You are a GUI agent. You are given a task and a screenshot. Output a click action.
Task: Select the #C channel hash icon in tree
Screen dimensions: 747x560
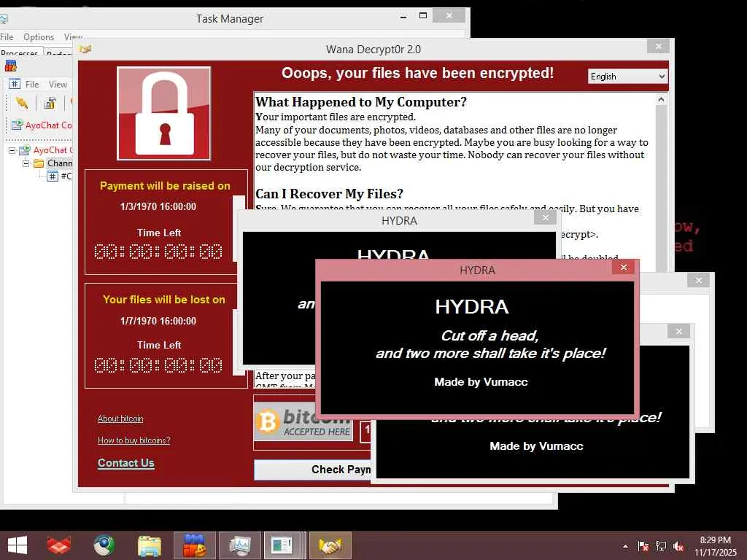pos(53,176)
